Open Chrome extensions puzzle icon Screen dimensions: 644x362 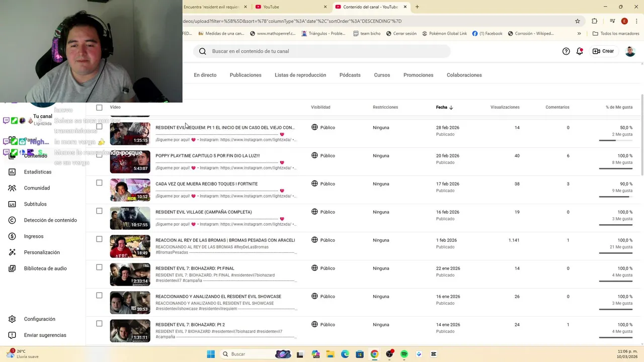[x=594, y=21]
